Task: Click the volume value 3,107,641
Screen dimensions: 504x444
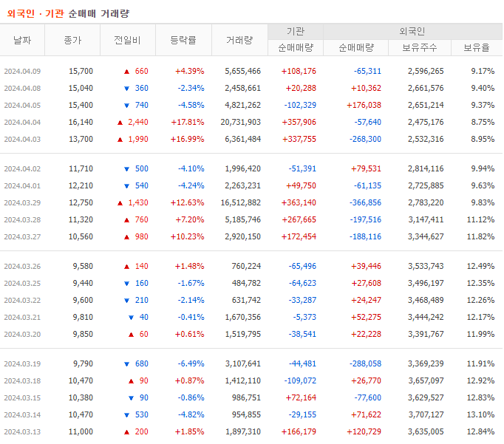Action: [x=243, y=363]
